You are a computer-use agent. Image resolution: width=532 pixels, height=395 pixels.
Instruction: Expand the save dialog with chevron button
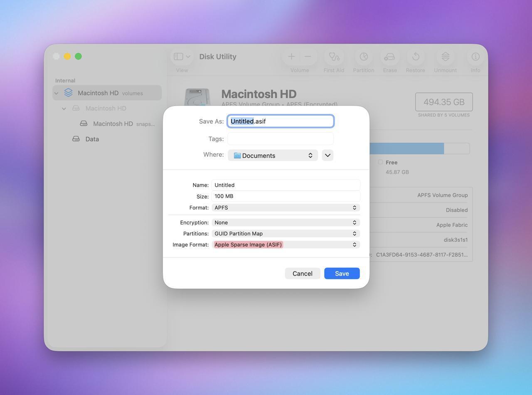point(328,155)
